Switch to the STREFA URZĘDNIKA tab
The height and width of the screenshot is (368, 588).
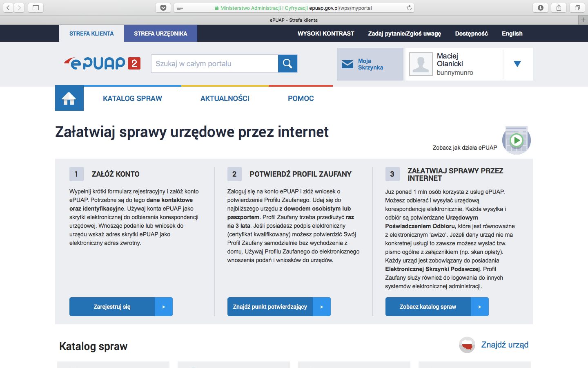click(x=160, y=34)
